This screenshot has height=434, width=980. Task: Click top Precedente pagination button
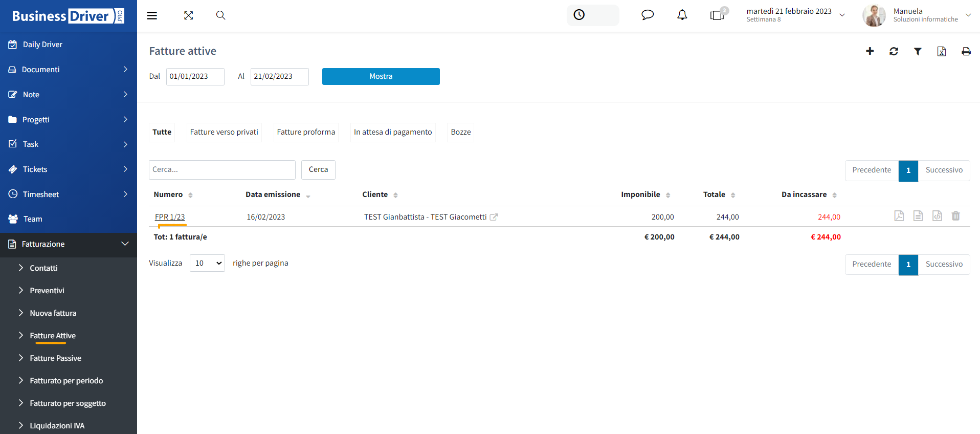click(x=872, y=170)
